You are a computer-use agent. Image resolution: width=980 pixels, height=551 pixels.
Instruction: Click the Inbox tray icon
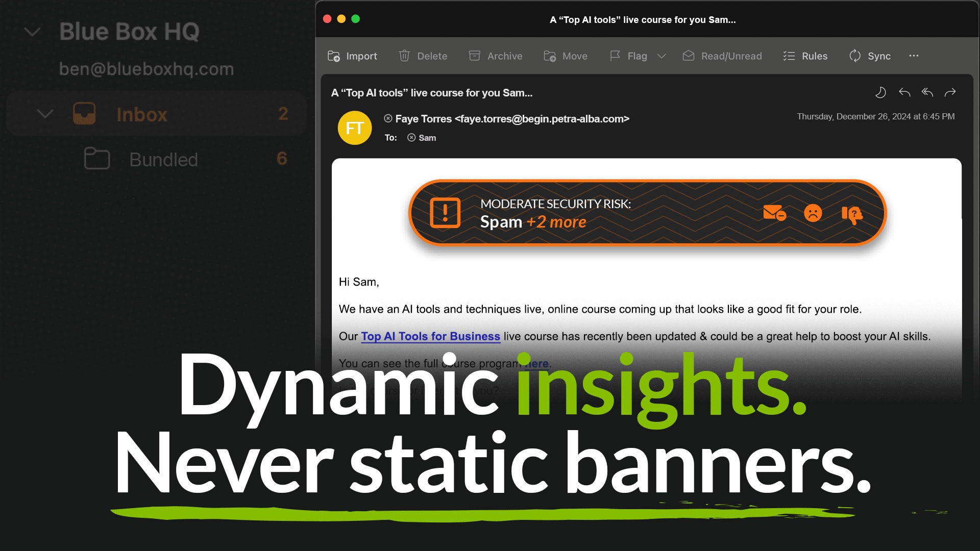(x=84, y=113)
